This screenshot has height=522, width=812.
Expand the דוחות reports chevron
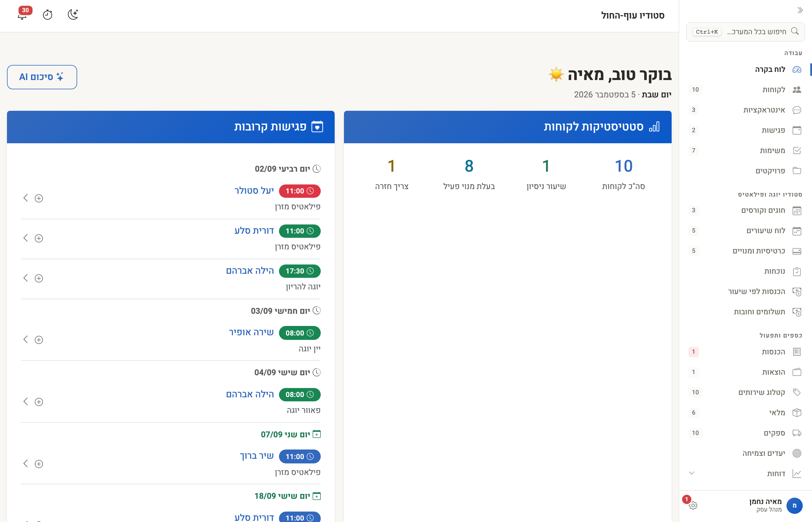point(692,473)
